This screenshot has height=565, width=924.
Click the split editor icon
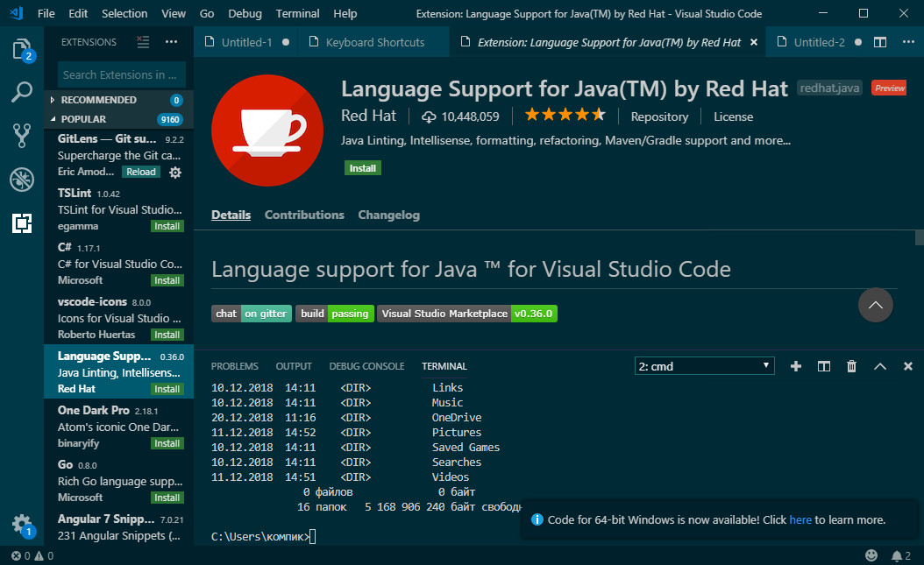point(880,42)
